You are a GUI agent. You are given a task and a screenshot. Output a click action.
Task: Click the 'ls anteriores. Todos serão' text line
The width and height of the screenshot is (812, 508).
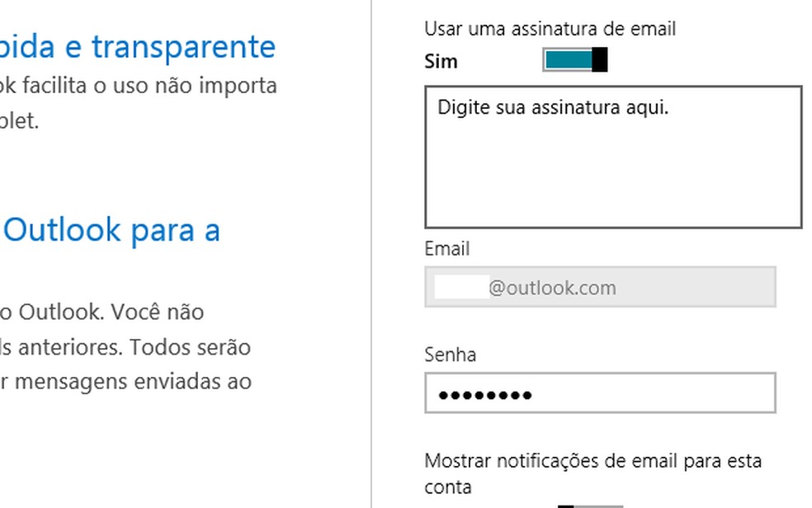click(125, 346)
